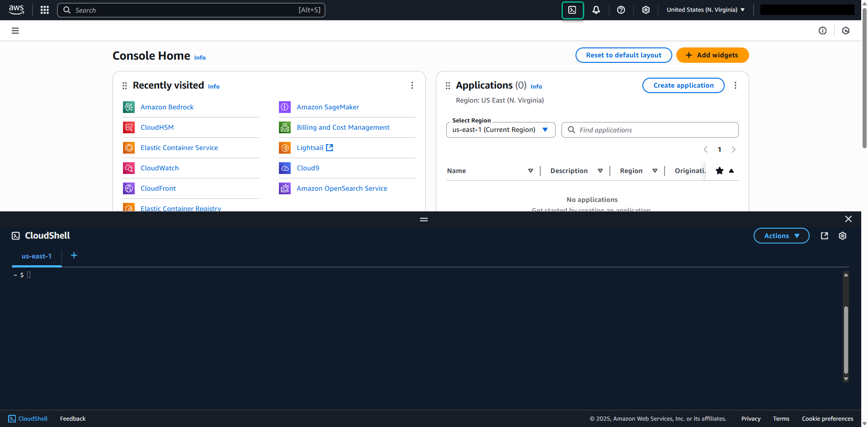Toggle the info panel icon at top right

[823, 31]
